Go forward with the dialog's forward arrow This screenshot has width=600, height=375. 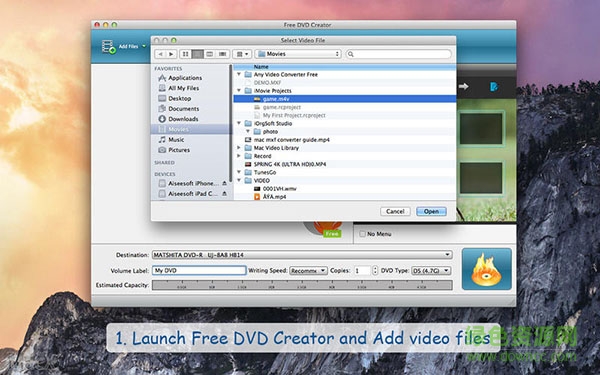(x=171, y=54)
